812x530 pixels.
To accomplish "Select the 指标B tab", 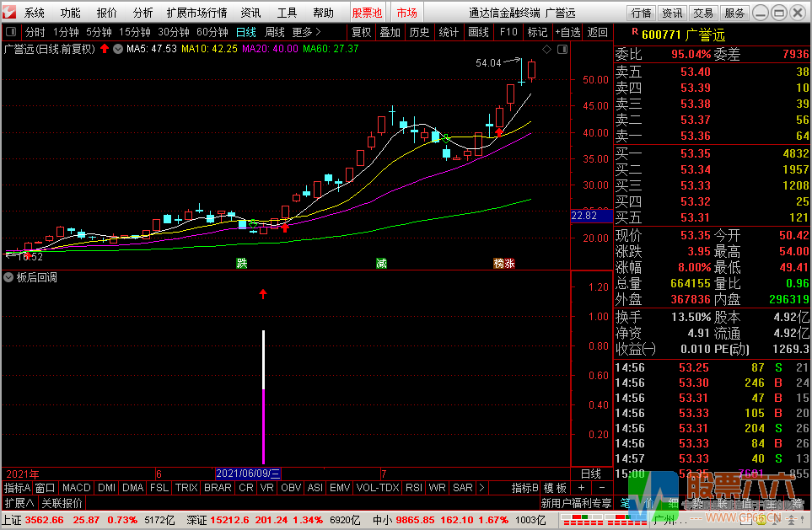I will pyautogui.click(x=525, y=488).
